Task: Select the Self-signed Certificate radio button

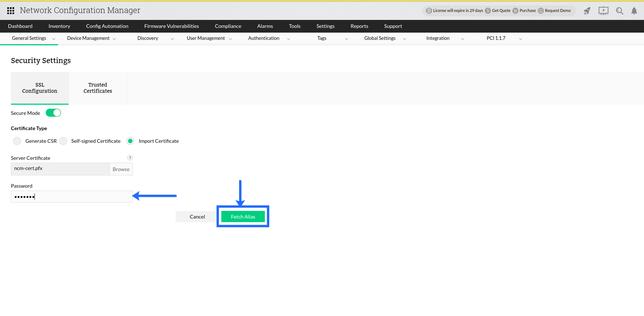Action: click(x=63, y=141)
